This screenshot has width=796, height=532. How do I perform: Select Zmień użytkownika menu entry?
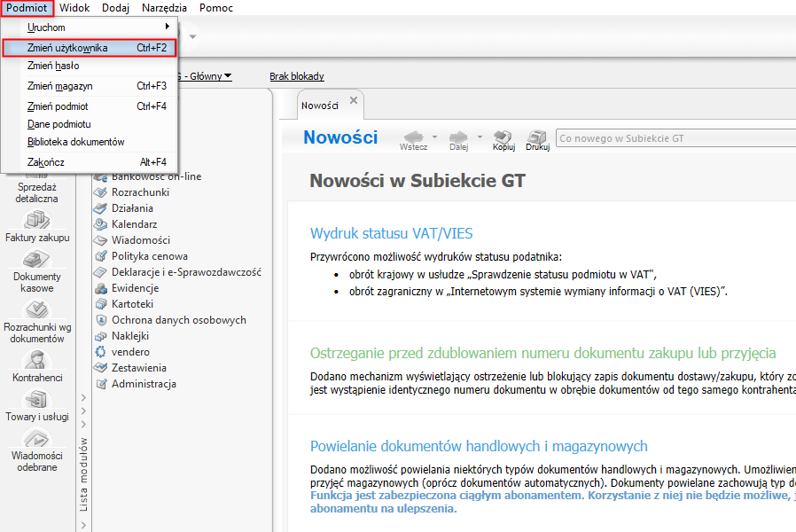tap(90, 48)
